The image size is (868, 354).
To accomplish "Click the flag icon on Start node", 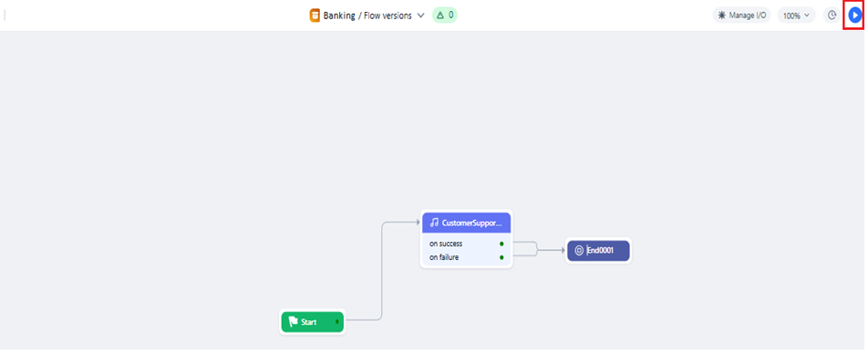I will pos(294,321).
